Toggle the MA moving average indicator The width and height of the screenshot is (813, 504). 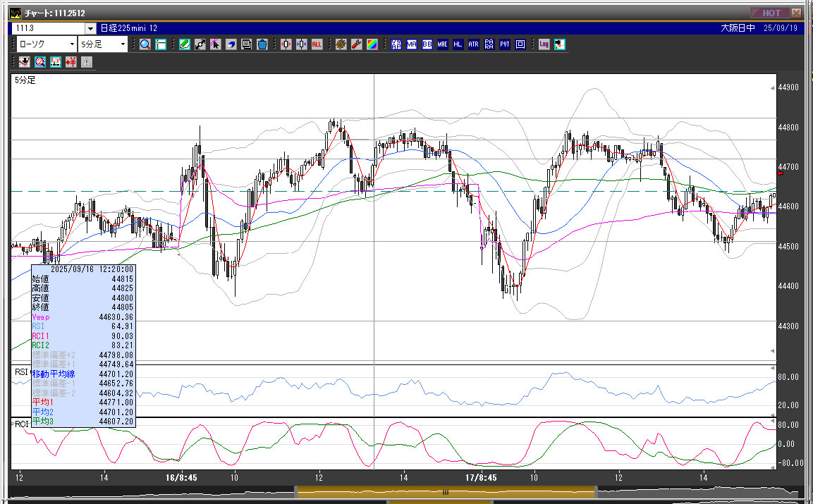(x=411, y=44)
